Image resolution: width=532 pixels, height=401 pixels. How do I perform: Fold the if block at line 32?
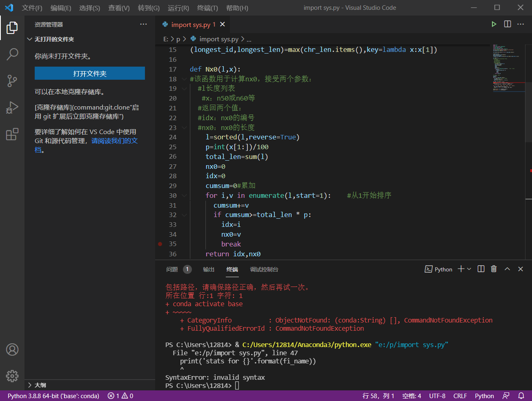(x=185, y=215)
